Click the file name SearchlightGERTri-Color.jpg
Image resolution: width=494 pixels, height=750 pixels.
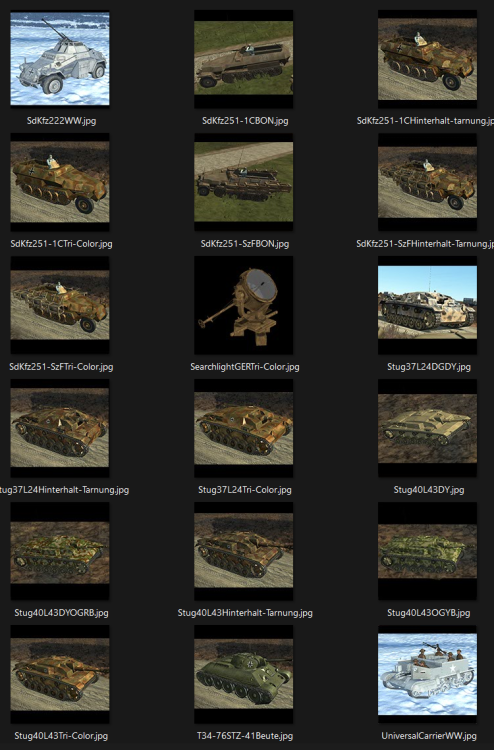click(x=245, y=367)
